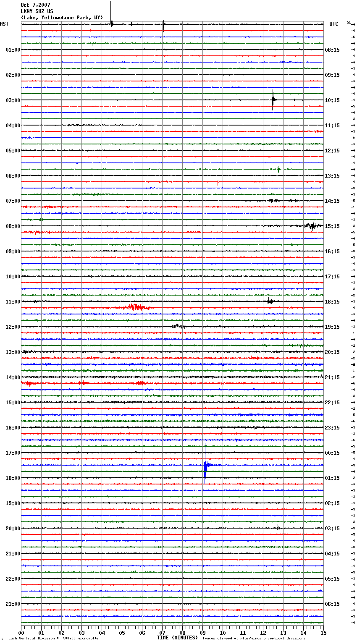Click the 'MST' timezone label

[x=4, y=24]
